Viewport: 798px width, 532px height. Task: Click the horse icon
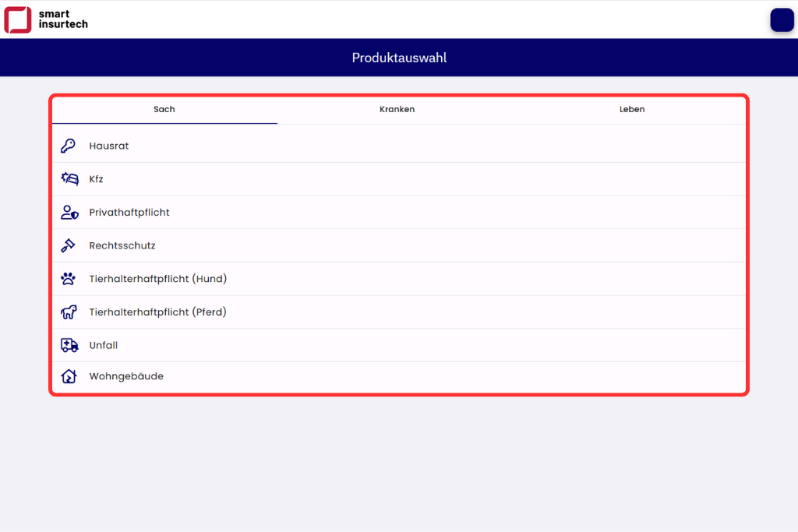tap(69, 312)
